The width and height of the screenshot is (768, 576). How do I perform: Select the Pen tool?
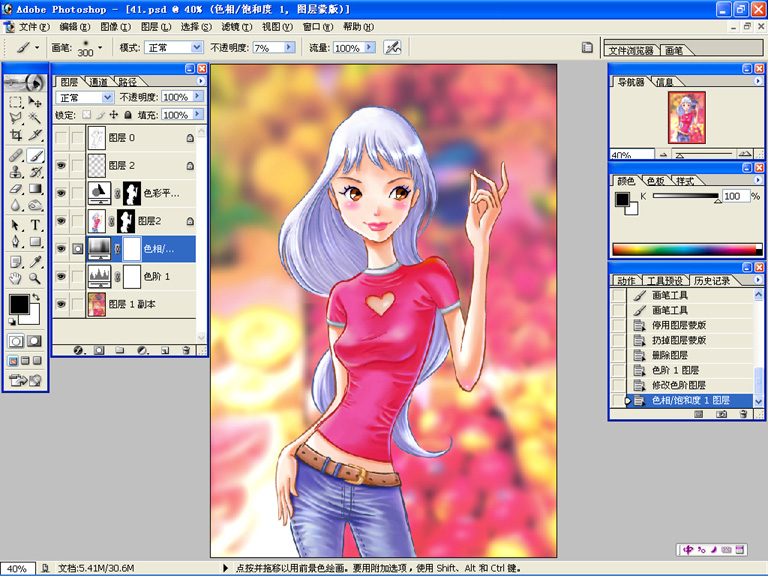click(x=16, y=242)
